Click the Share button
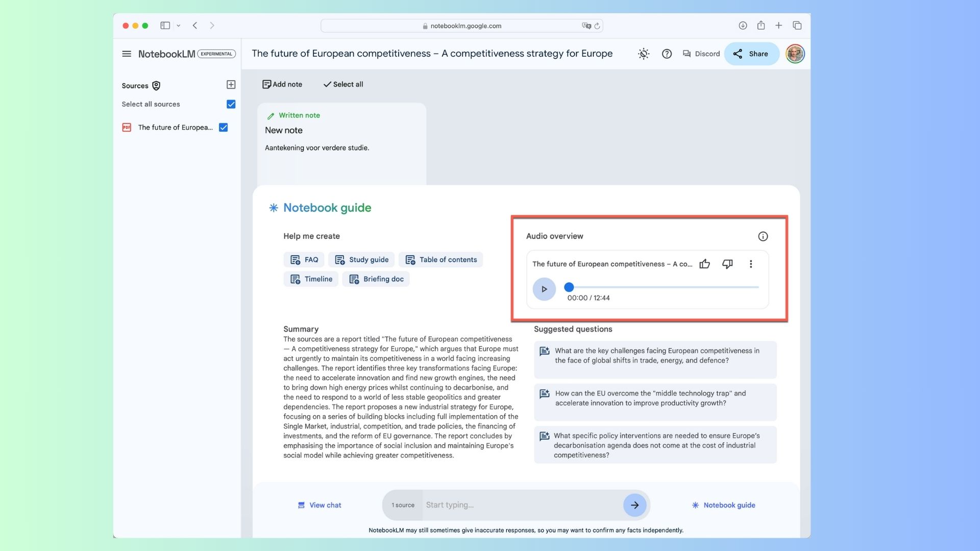Screen dimensions: 980x551 pos(751,53)
